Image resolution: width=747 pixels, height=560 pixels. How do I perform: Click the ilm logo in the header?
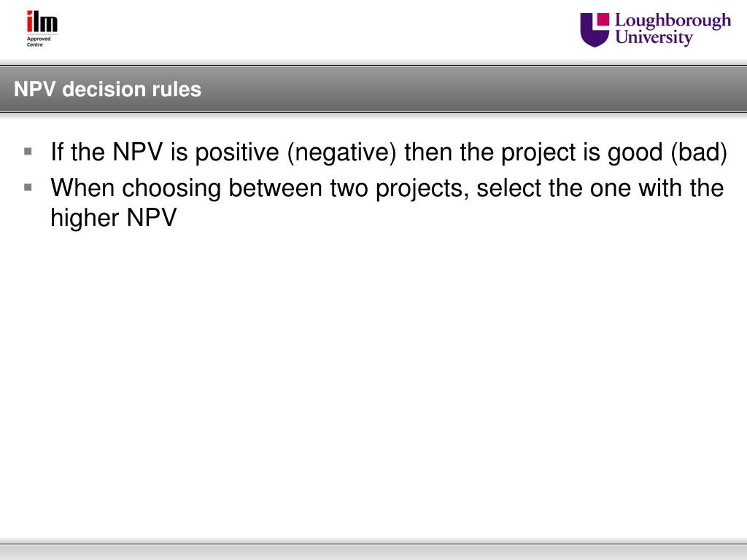(x=42, y=22)
